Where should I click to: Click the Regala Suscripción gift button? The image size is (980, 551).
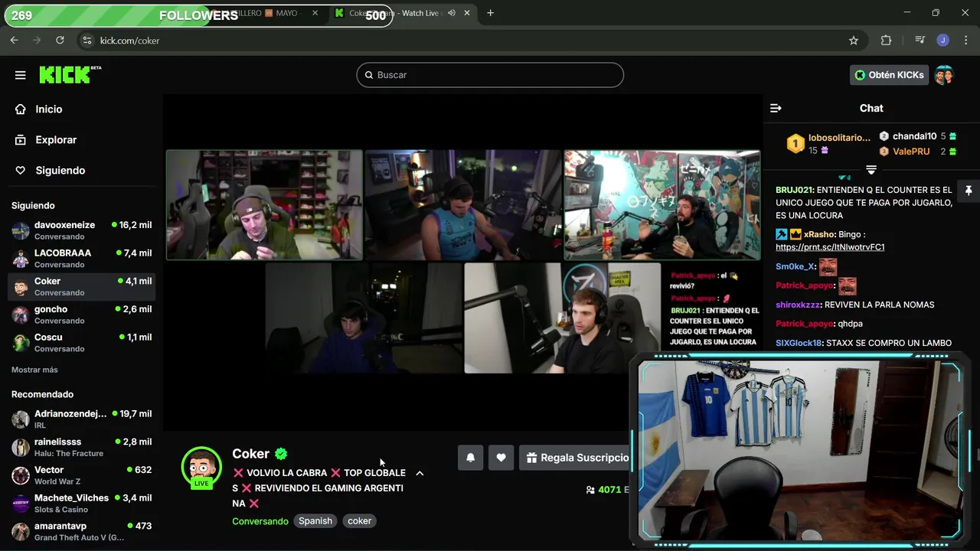tap(577, 458)
